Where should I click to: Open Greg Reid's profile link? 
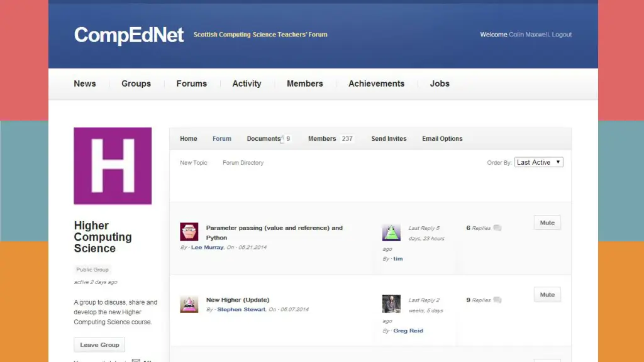pyautogui.click(x=408, y=331)
